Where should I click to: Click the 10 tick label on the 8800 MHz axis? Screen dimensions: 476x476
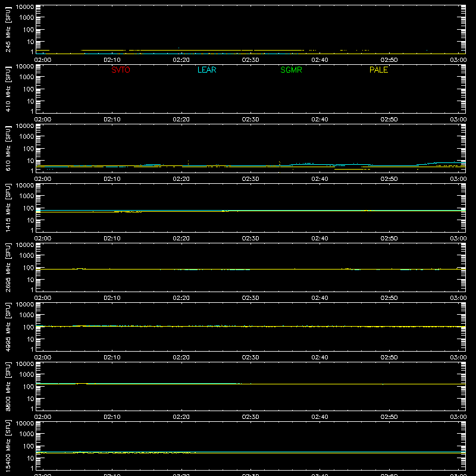[30, 399]
